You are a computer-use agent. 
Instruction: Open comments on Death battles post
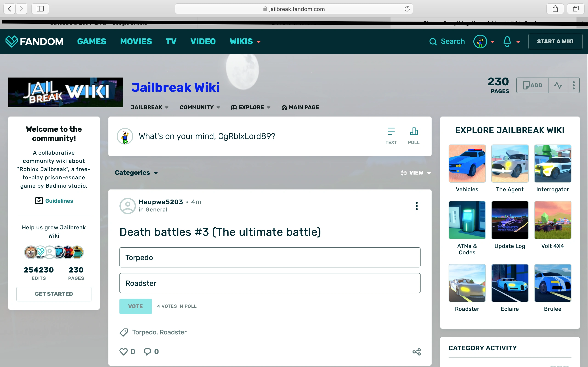(147, 351)
